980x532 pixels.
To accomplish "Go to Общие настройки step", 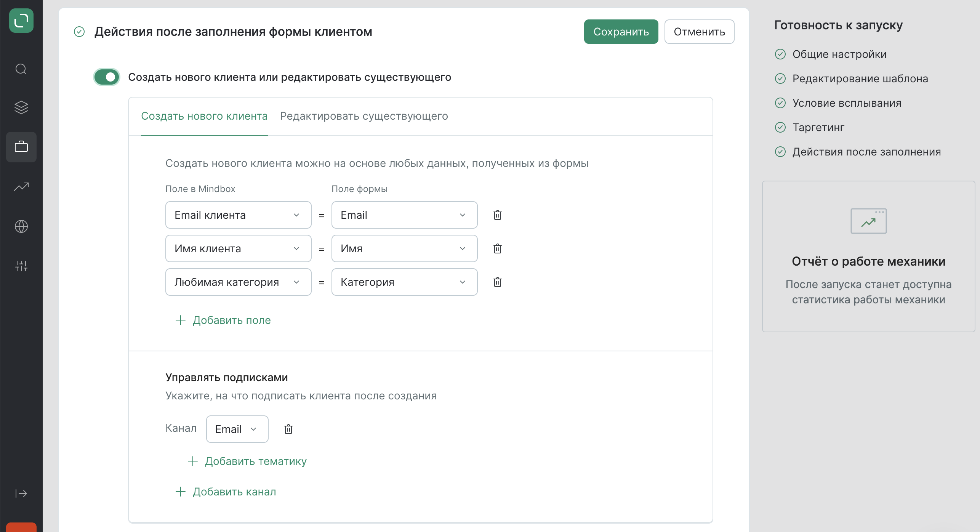I will [x=839, y=54].
